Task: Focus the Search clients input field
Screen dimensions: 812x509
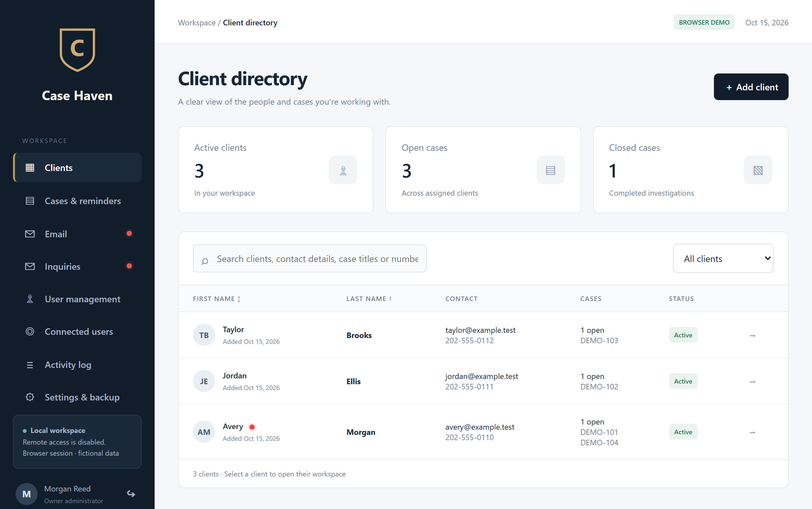Action: coord(310,258)
